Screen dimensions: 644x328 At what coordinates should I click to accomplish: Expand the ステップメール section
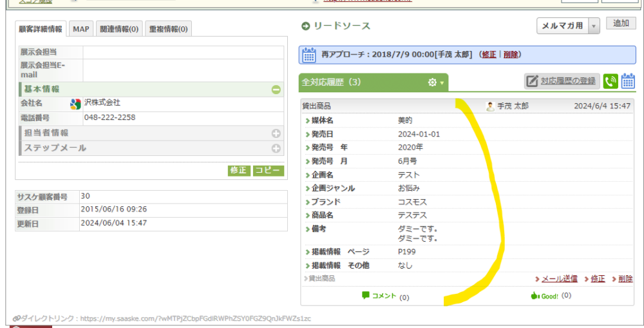point(276,148)
